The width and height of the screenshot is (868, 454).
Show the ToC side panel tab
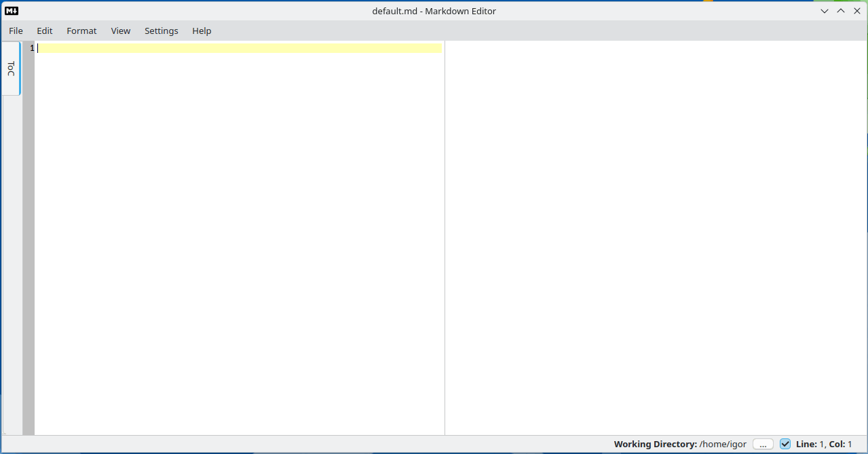[x=11, y=69]
